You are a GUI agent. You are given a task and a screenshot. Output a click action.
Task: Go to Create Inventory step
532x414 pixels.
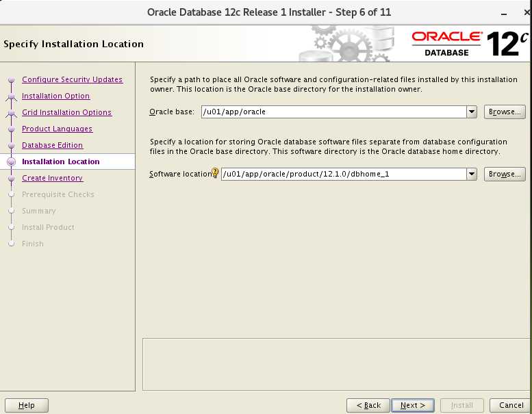(x=53, y=178)
